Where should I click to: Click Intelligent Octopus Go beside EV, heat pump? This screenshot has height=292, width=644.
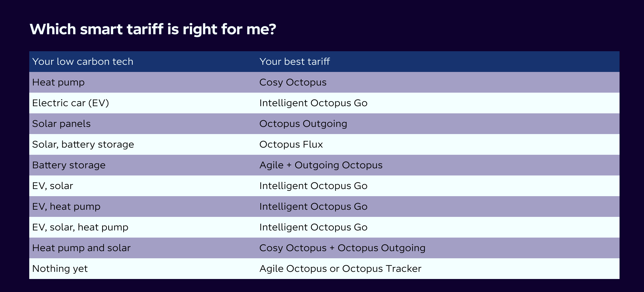[313, 207]
